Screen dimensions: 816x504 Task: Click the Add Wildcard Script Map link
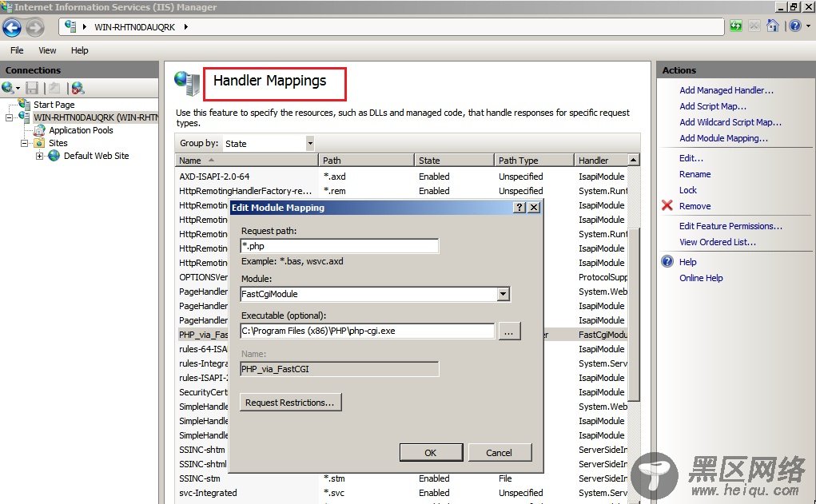tap(730, 122)
